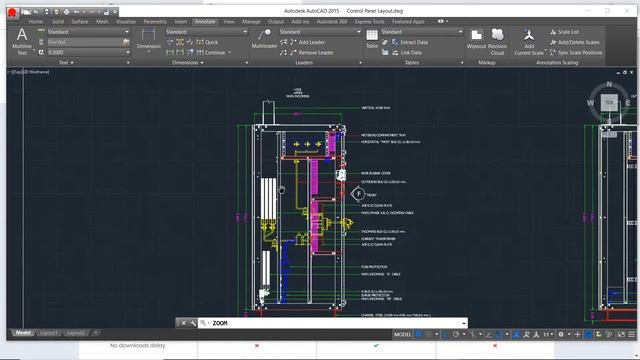The height and width of the screenshot is (360, 640).
Task: Click the command line customize wrench icon
Action: (x=193, y=323)
